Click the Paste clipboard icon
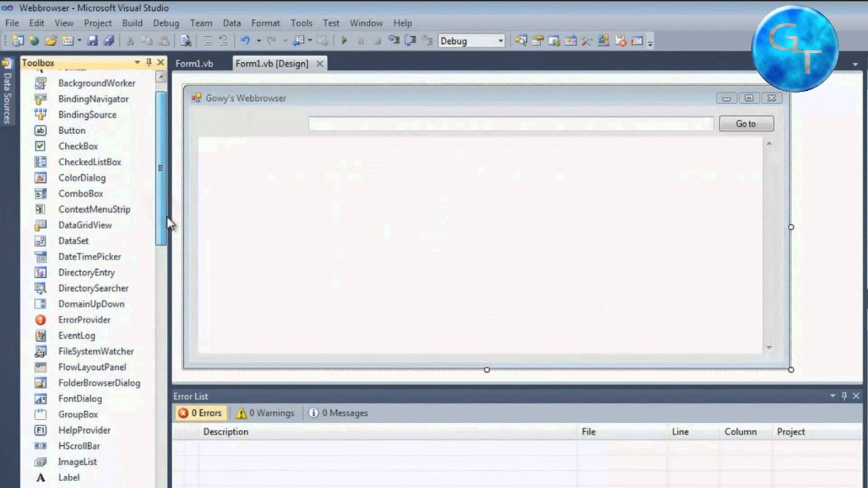The image size is (868, 488). coord(163,41)
